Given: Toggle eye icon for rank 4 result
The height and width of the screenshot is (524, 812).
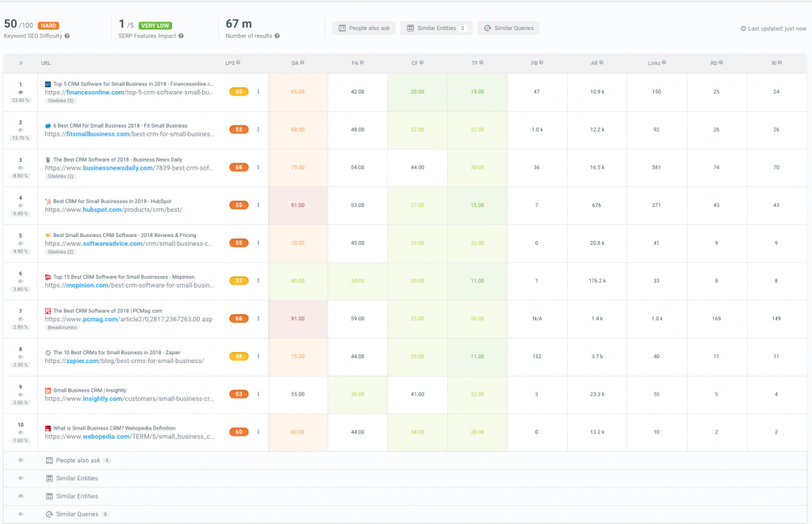Looking at the screenshot, I should (x=21, y=205).
